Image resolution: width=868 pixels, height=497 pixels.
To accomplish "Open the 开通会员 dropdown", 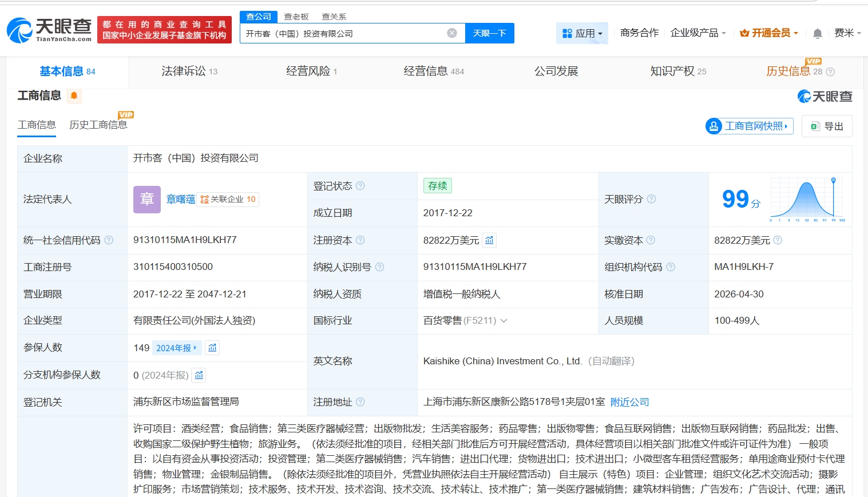I will (768, 33).
